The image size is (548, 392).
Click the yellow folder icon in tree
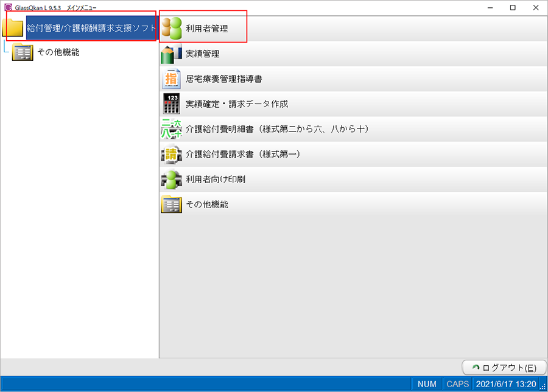pos(15,28)
